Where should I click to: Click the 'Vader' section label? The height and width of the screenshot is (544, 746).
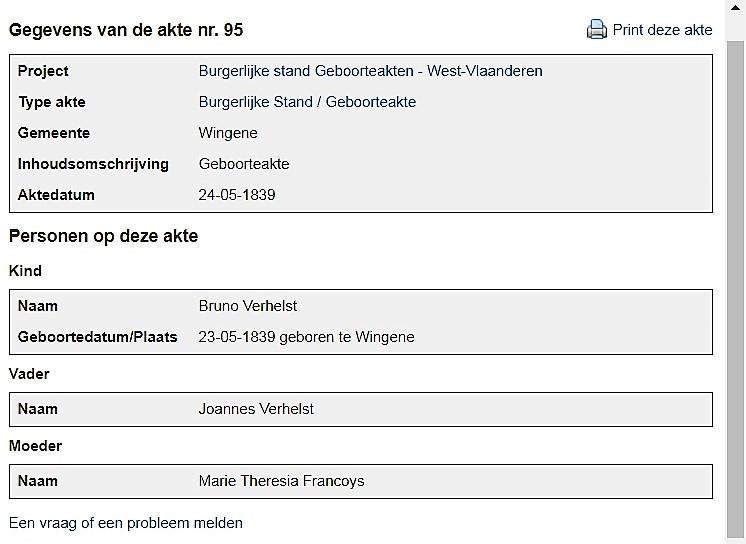point(29,374)
